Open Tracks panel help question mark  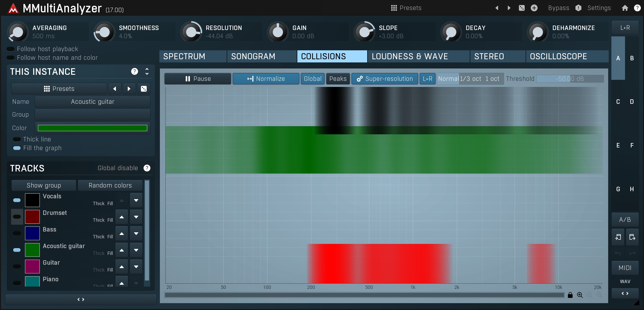point(147,168)
